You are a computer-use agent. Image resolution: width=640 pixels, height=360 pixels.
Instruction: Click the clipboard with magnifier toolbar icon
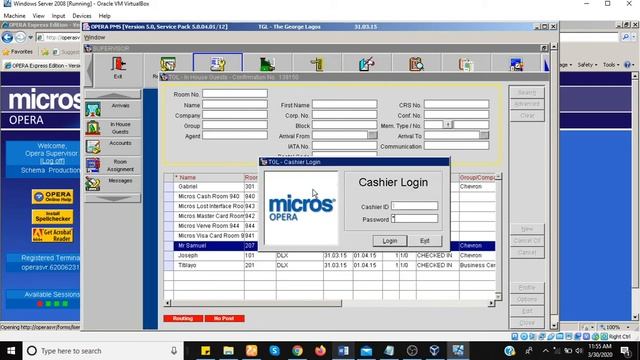coord(416,64)
